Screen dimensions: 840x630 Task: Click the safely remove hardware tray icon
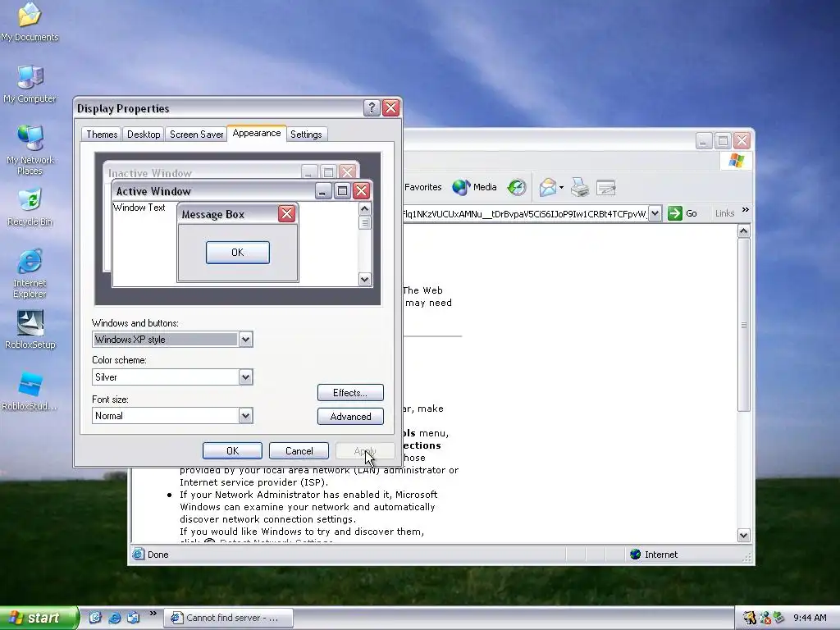click(778, 618)
